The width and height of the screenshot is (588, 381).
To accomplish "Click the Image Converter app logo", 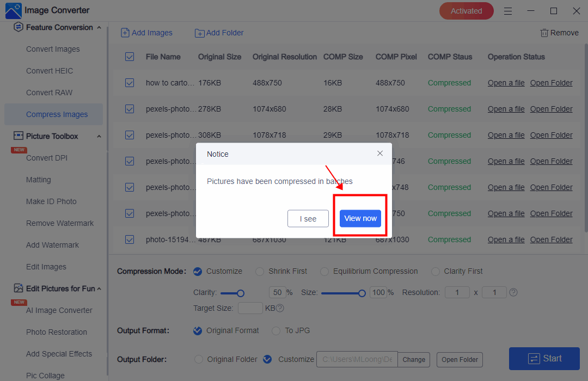I will point(13,10).
